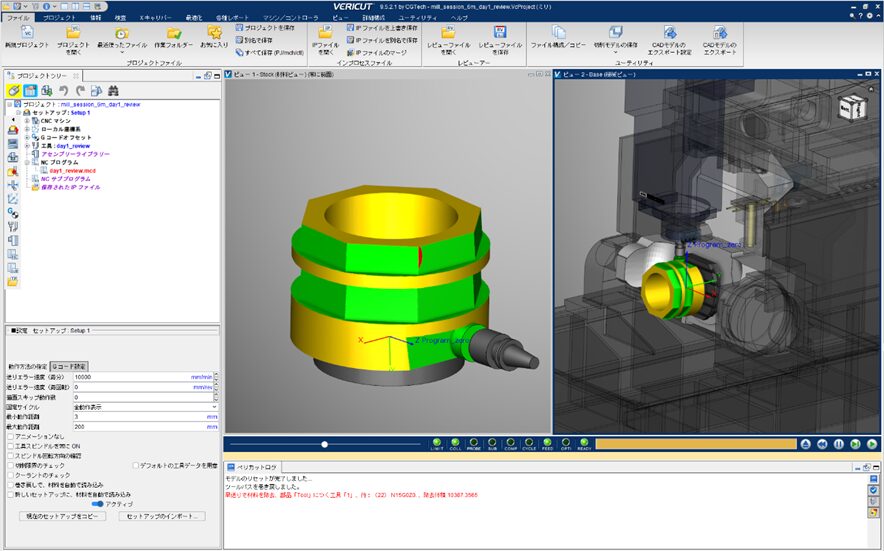Click the ファイル構成/コピー icon in the ribbon
This screenshot has height=551, width=884.
click(x=558, y=34)
